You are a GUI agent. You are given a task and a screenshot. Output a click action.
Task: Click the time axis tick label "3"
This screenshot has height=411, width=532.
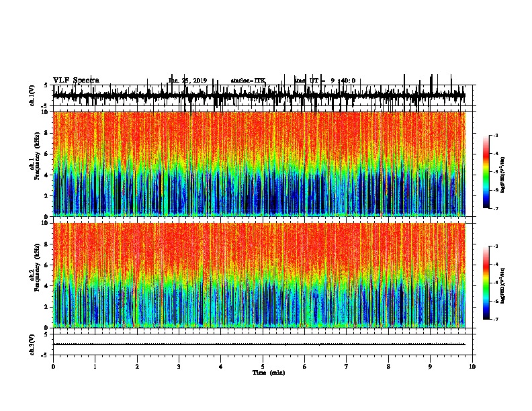pos(179,367)
